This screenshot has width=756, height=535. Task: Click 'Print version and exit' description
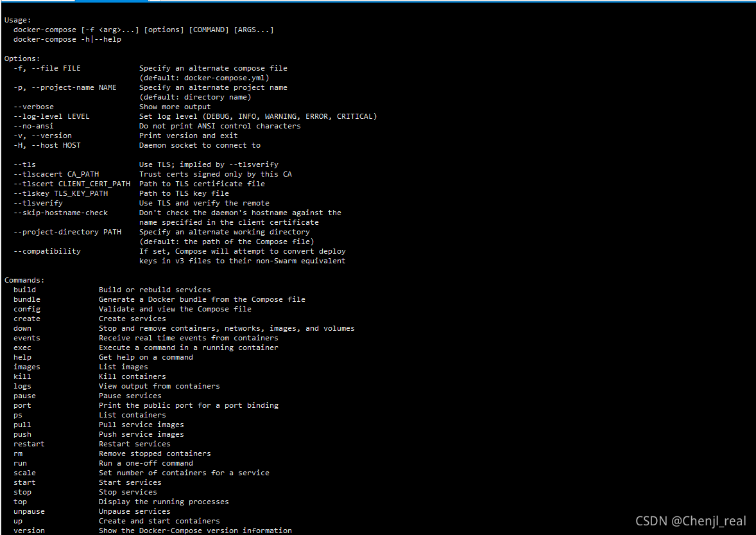[x=189, y=136]
